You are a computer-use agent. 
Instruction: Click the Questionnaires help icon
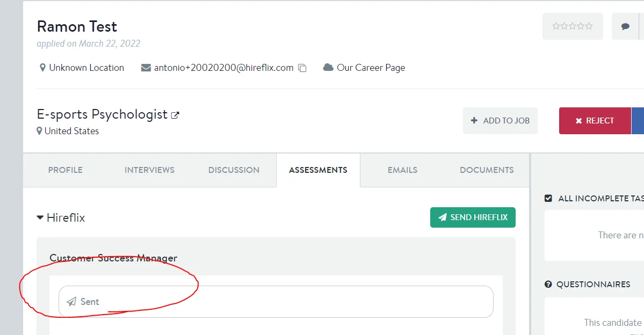point(548,284)
